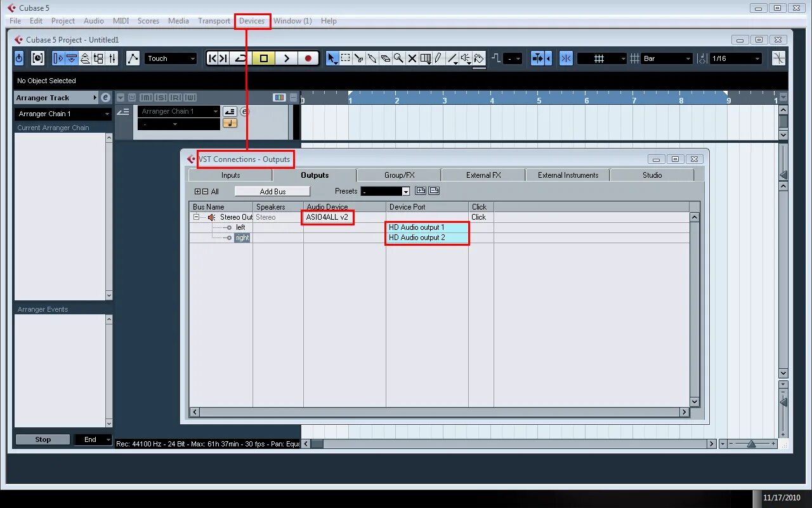Open the Touch automation mode dropdown
Viewport: 812px width, 508px height.
[x=171, y=58]
